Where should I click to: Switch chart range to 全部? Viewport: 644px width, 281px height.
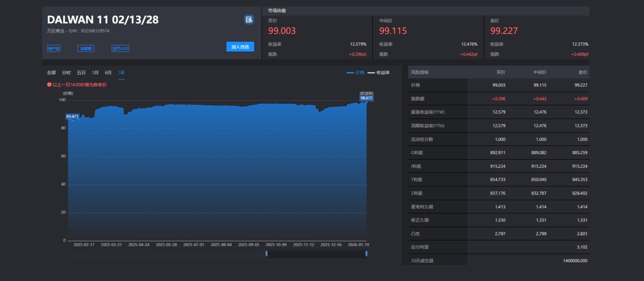coord(51,73)
